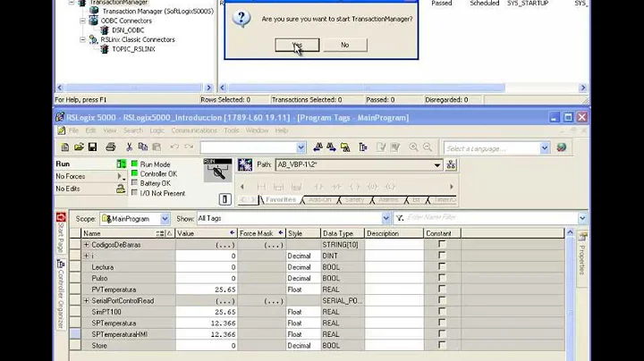Click the controller Run status icon
The image size is (644, 361).
[x=121, y=164]
